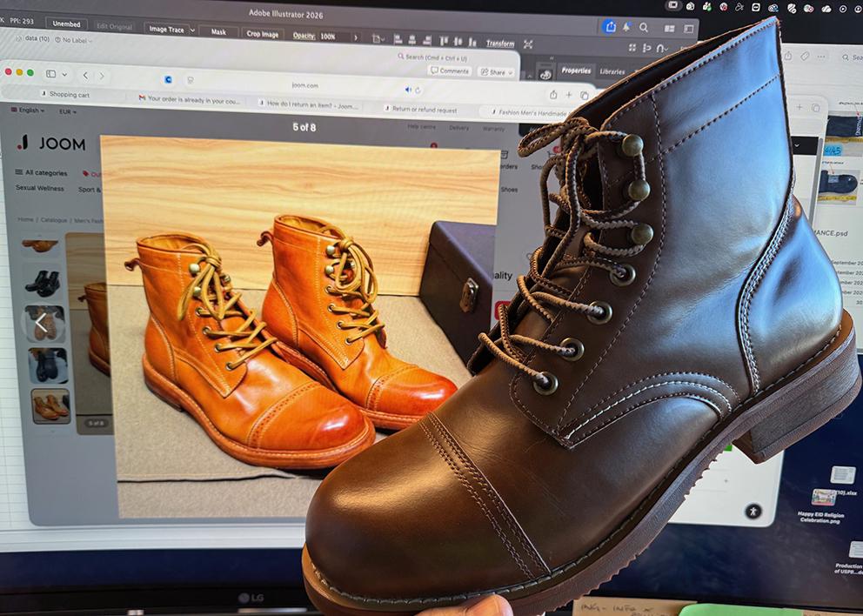Click the Safari share icon
Viewport: 863px width, 616px height.
[552, 95]
